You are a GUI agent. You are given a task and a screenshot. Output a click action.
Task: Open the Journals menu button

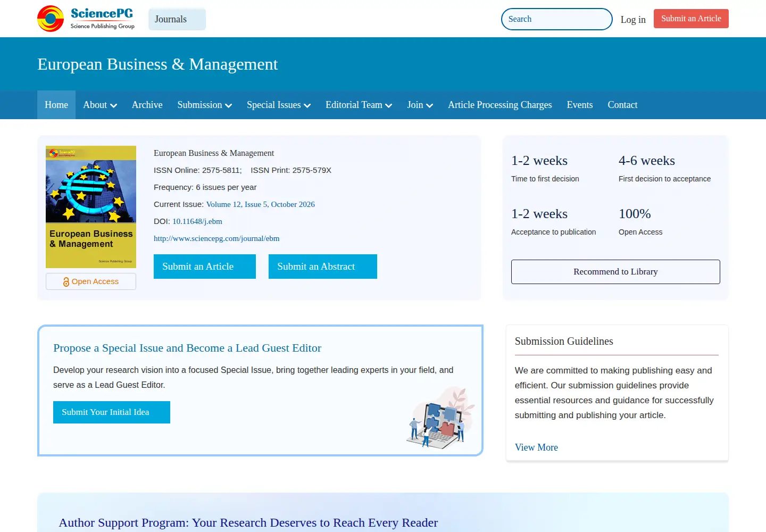click(x=177, y=19)
